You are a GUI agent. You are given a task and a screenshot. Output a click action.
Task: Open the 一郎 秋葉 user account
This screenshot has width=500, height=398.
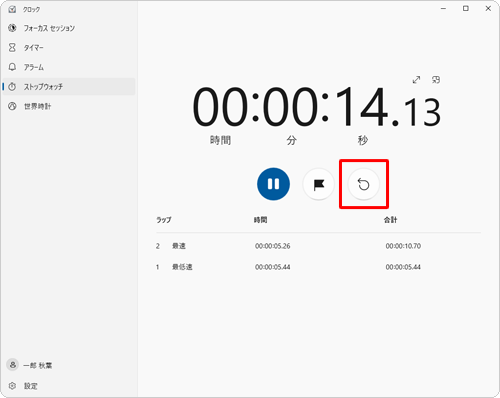(68, 365)
